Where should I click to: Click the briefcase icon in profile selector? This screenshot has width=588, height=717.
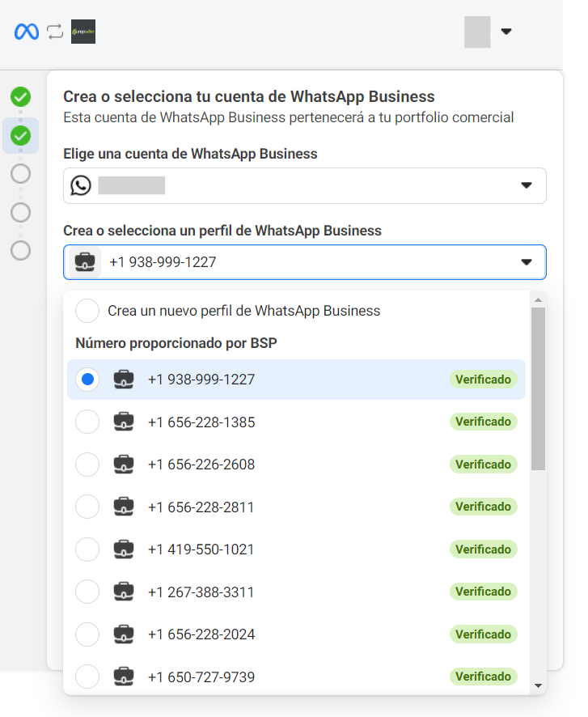click(x=85, y=262)
